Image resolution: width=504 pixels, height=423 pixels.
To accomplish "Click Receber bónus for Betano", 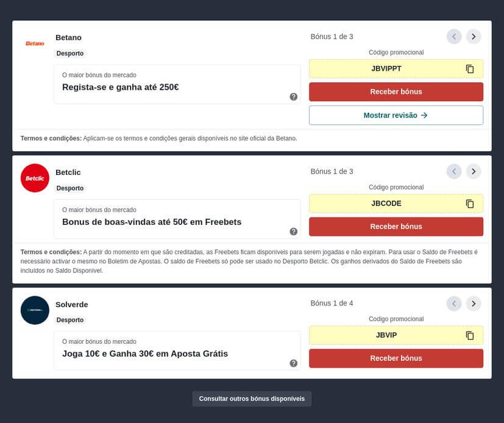I will tap(396, 91).
